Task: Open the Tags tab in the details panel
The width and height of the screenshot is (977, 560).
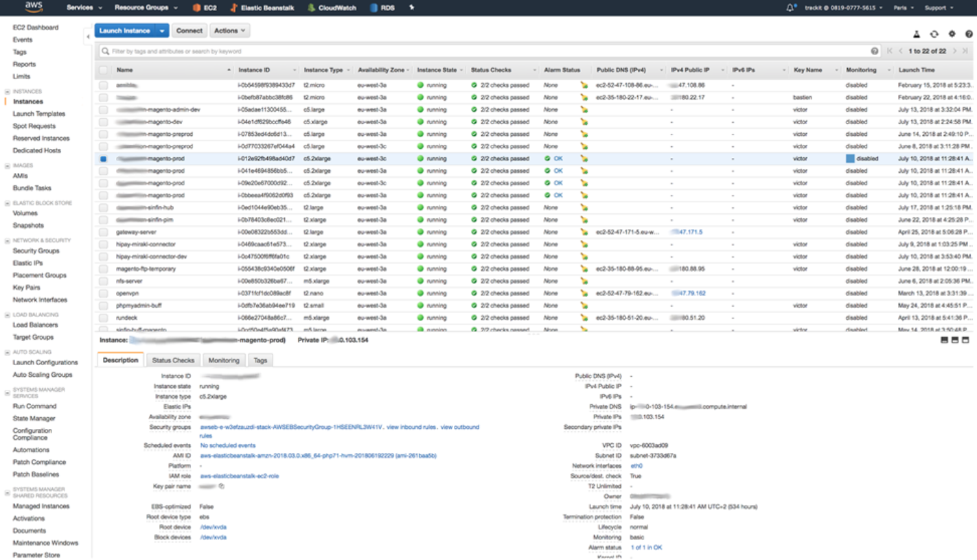Action: pos(260,360)
